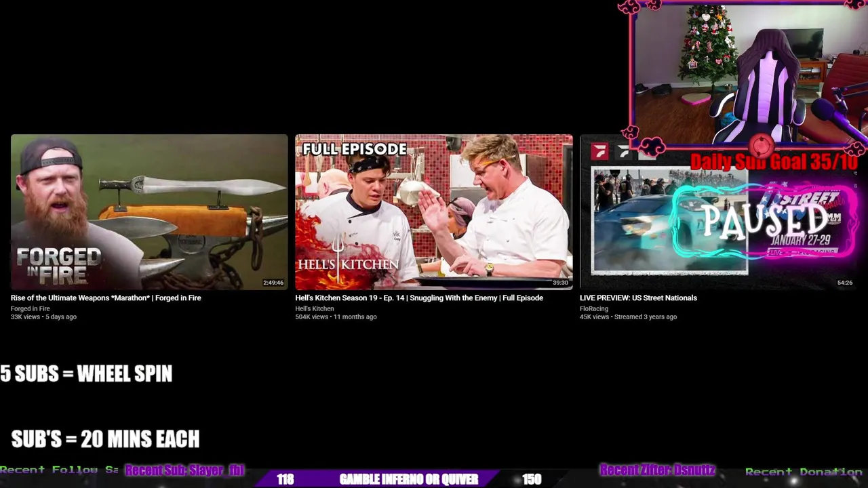Viewport: 868px width, 488px height.
Task: Click the 'Recent Donation' label
Action: pos(804,472)
